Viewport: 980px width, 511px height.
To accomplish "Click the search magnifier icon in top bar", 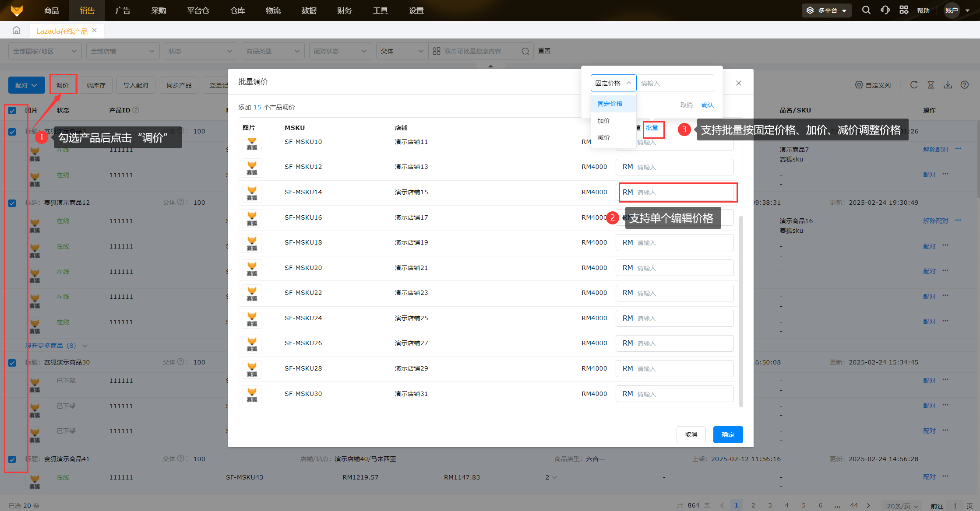I will pos(866,10).
